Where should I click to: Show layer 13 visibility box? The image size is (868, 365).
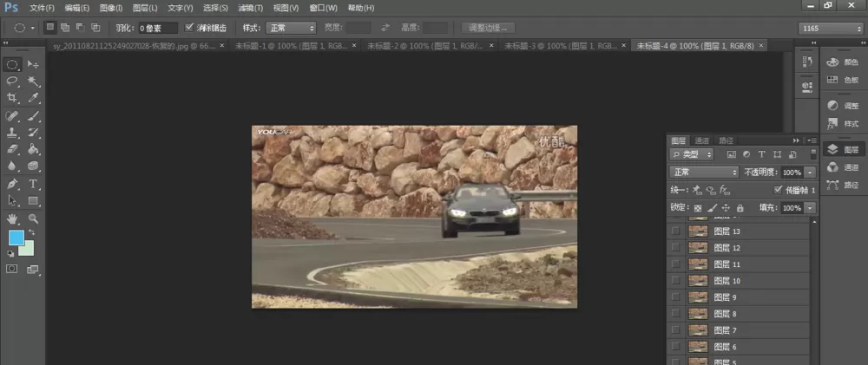coord(674,231)
